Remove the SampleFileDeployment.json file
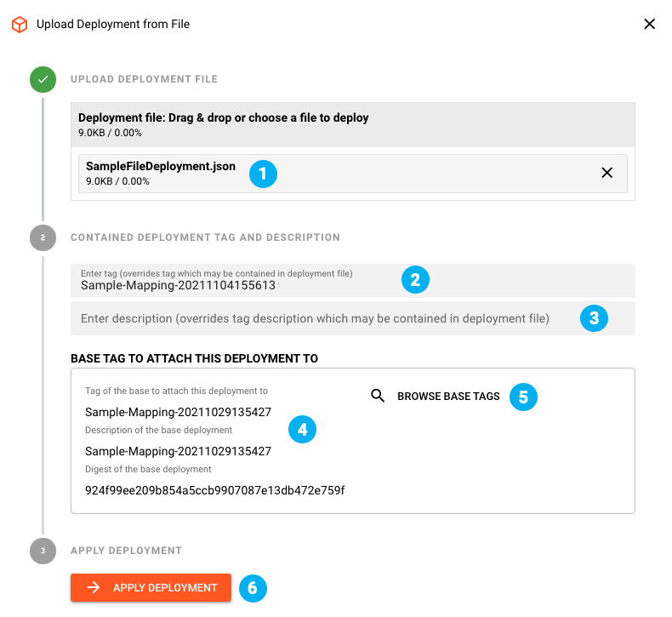Image resolution: width=672 pixels, height=617 pixels. pos(607,173)
